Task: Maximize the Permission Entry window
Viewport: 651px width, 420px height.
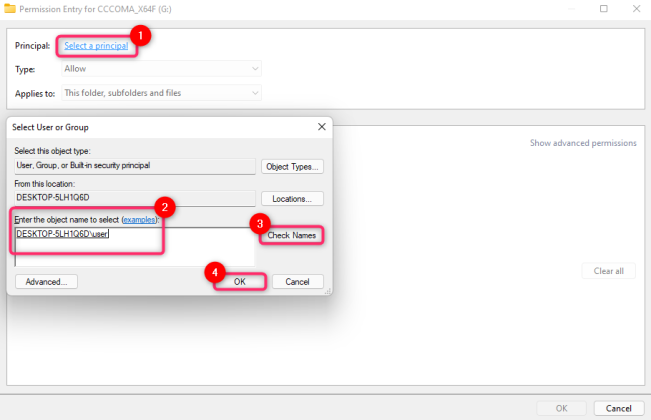Action: [604, 9]
